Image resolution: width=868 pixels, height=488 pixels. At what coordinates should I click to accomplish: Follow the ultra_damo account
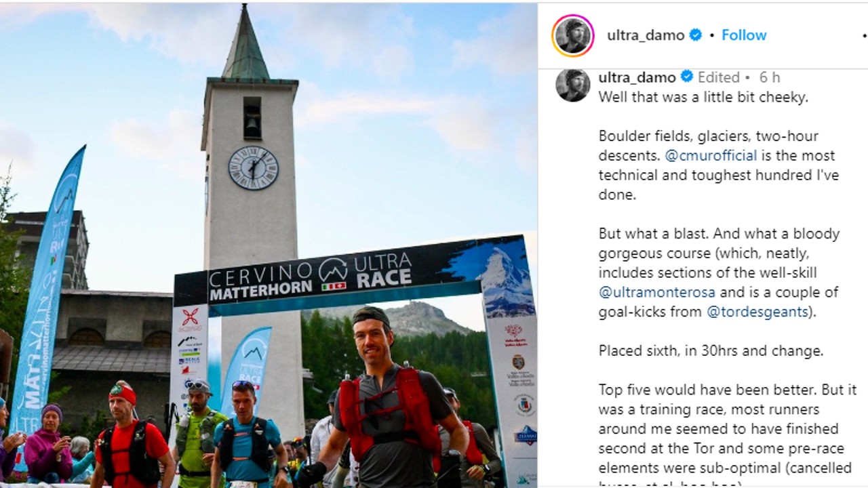pyautogui.click(x=744, y=35)
